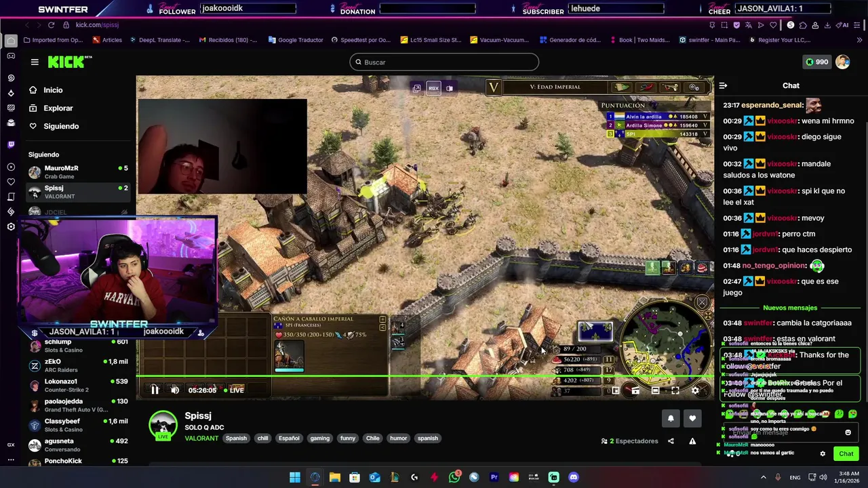Open Twitch icon in browser sidebar
Screen dimensions: 868x488
pos(11,144)
